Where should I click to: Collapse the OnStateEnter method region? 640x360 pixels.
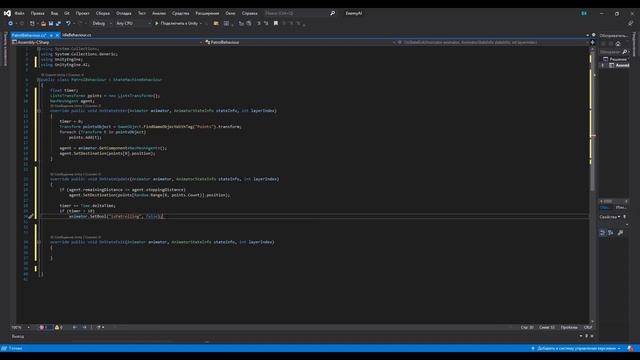click(x=39, y=111)
